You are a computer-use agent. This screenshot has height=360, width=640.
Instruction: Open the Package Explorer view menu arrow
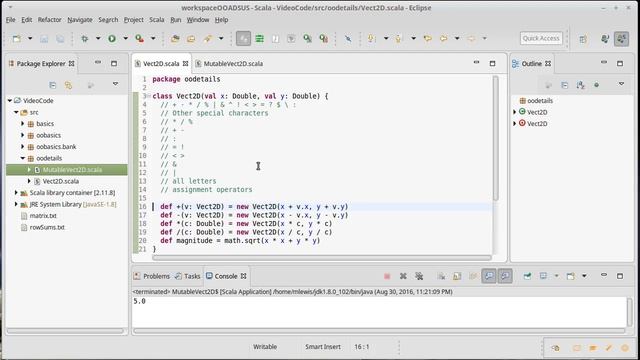click(x=116, y=84)
